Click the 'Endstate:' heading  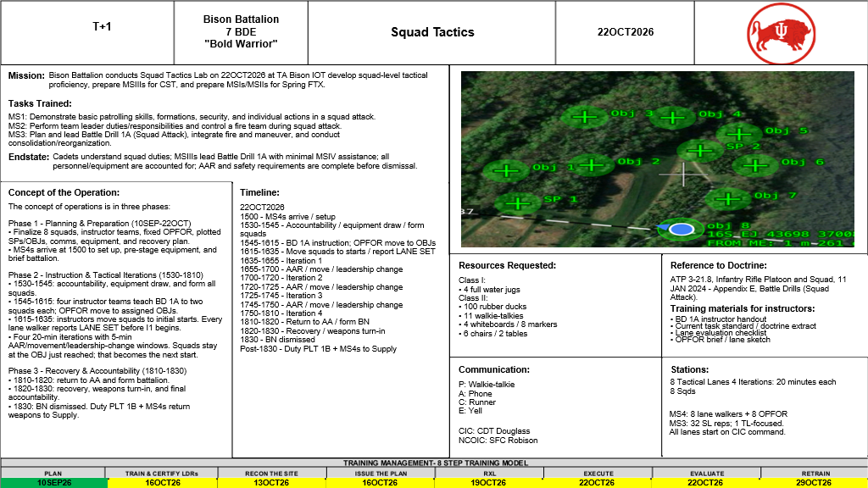pos(28,157)
